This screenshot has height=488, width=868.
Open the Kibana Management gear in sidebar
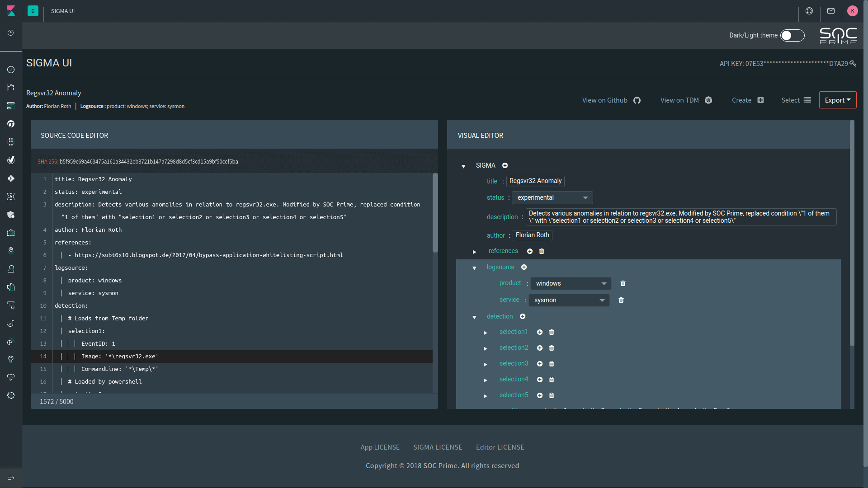pyautogui.click(x=11, y=395)
